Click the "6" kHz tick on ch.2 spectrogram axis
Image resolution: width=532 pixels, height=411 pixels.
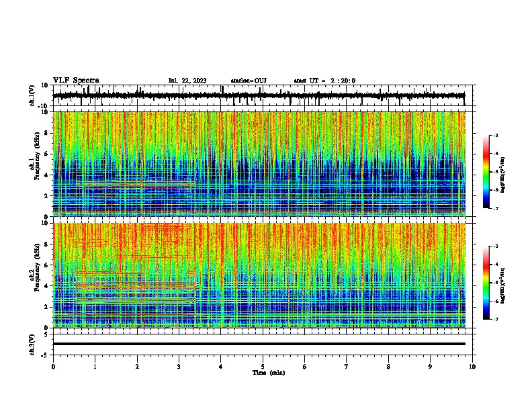tap(46, 265)
